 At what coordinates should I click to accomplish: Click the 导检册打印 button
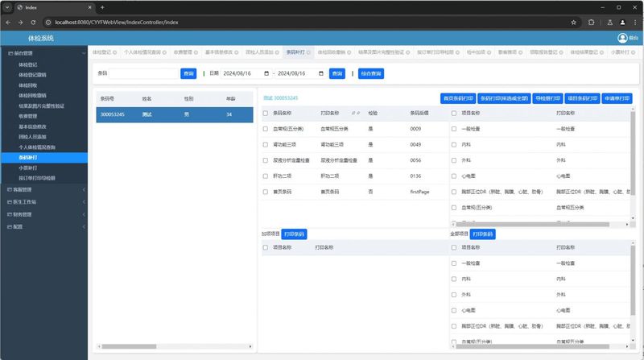coord(548,98)
